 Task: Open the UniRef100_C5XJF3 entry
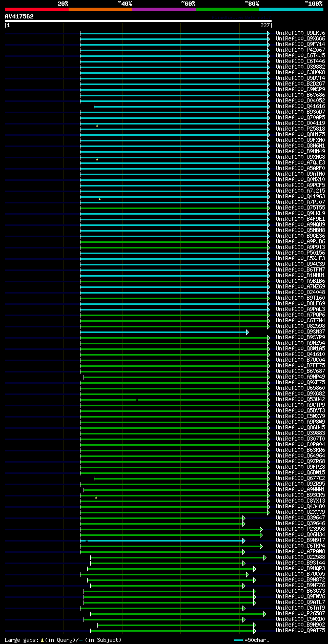pos(300,259)
